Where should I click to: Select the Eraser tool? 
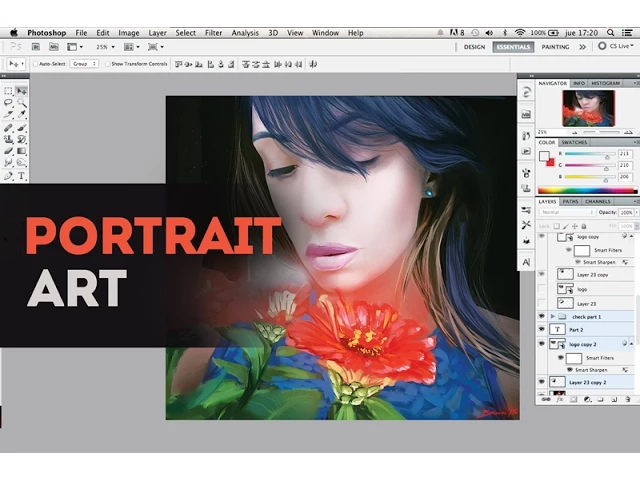(x=8, y=151)
